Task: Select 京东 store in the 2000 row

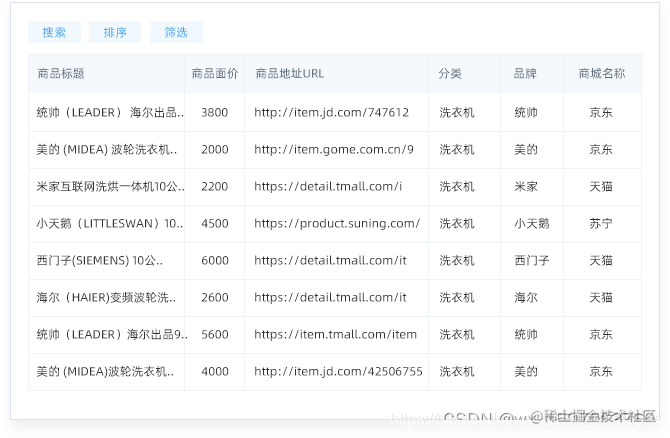Action: point(601,150)
